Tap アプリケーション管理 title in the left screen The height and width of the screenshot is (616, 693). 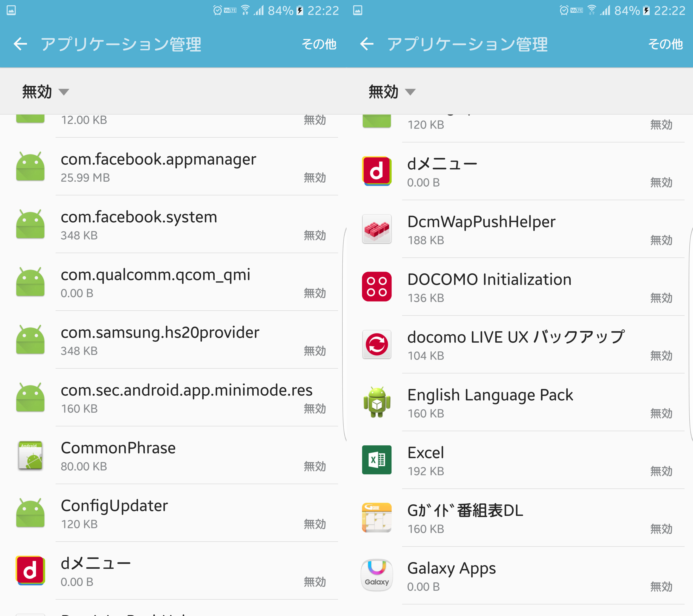click(x=121, y=44)
